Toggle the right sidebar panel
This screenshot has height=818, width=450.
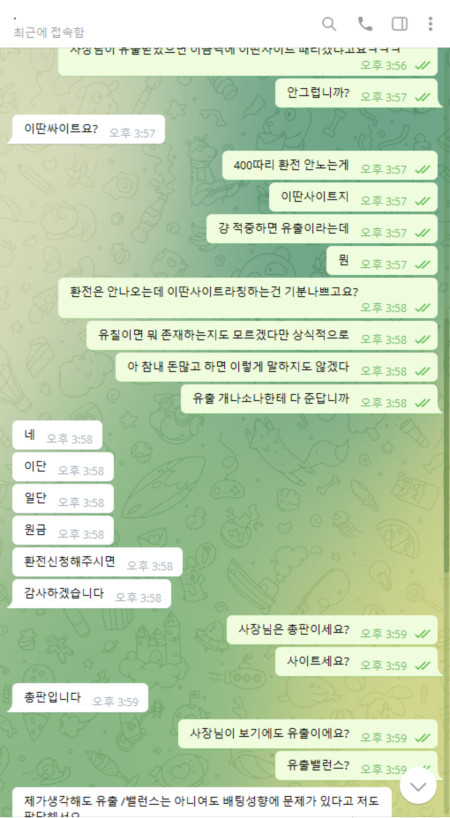[x=399, y=24]
